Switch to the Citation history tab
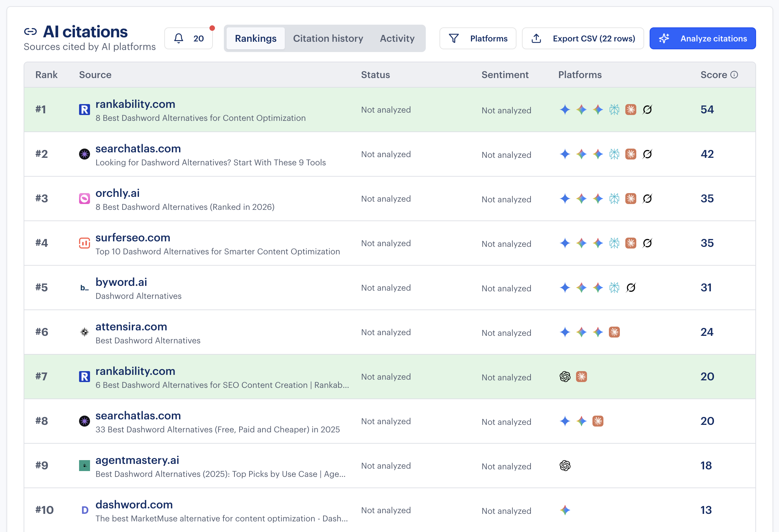The image size is (779, 532). click(x=328, y=38)
